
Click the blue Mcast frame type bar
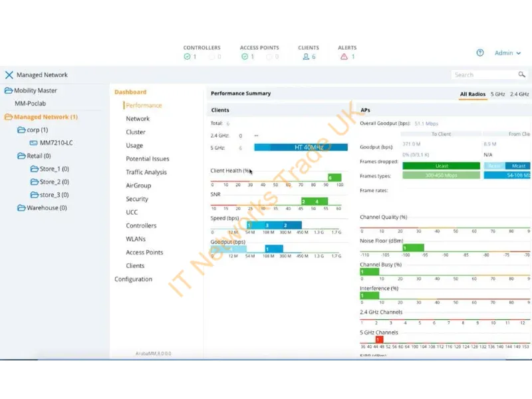coord(518,166)
